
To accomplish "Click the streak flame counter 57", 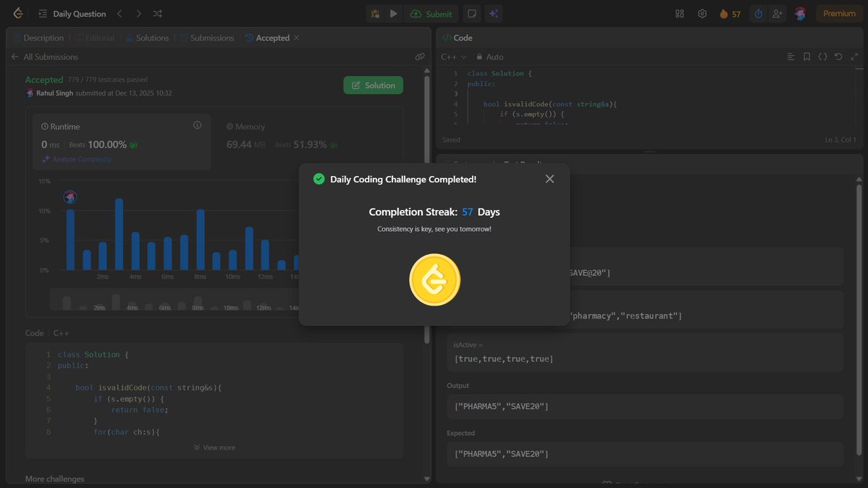I will (730, 14).
